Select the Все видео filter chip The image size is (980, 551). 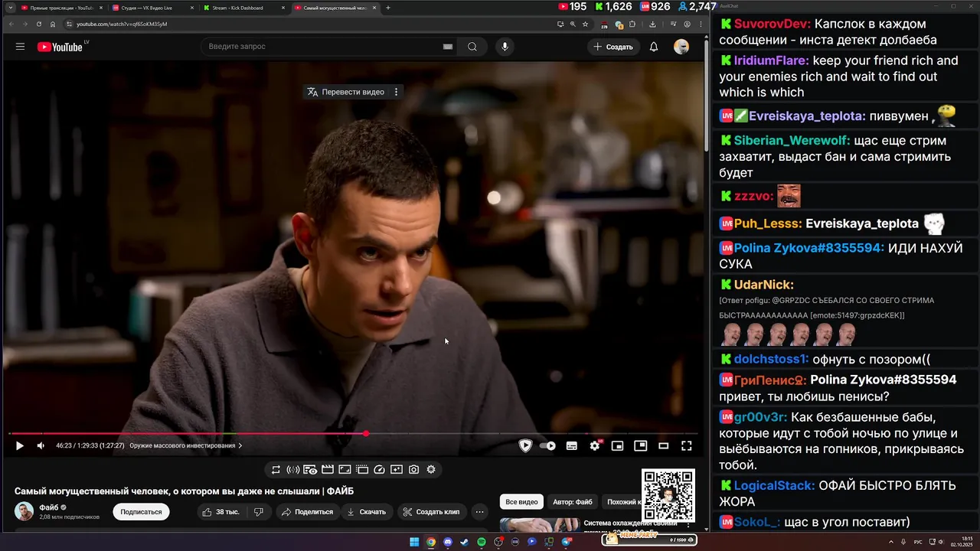pyautogui.click(x=521, y=502)
